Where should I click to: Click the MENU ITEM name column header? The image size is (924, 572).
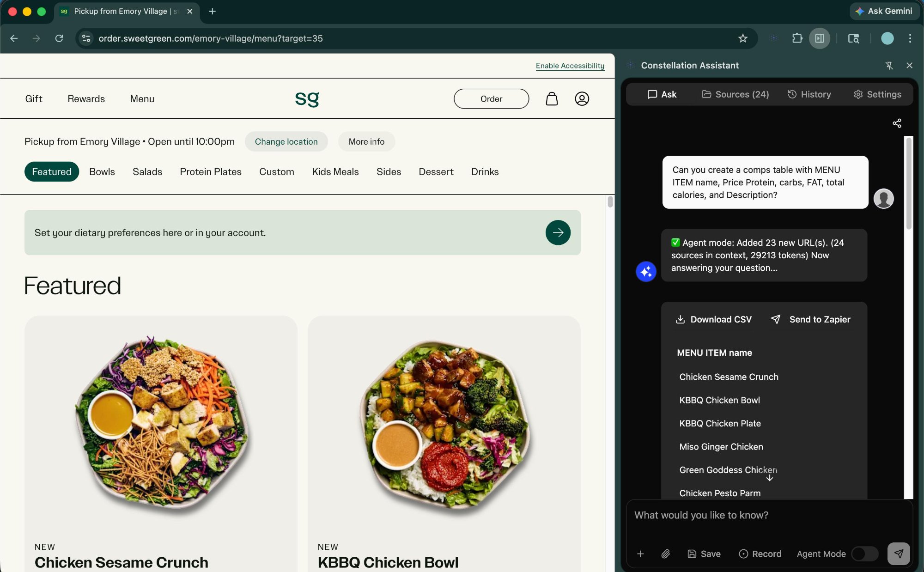pos(714,353)
